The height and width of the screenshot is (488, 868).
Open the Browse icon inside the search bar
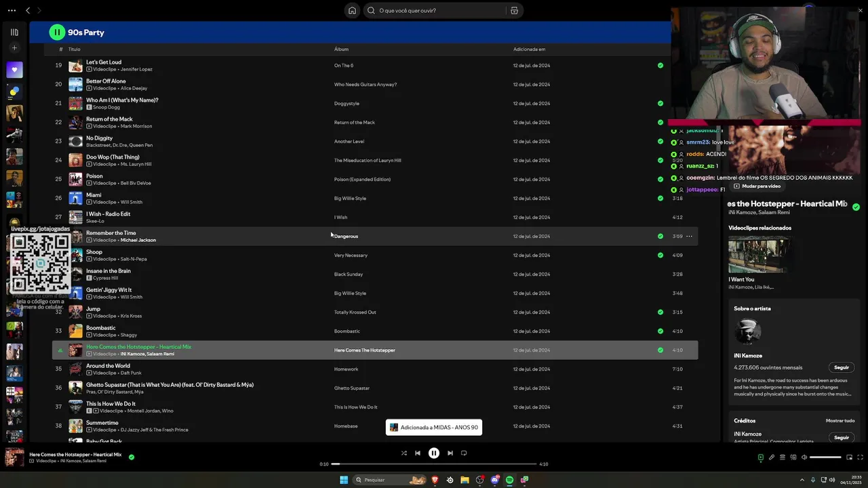514,10
